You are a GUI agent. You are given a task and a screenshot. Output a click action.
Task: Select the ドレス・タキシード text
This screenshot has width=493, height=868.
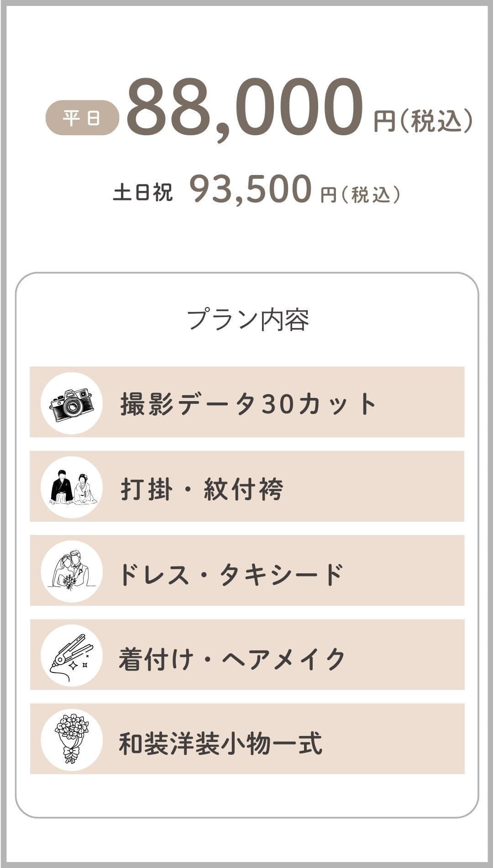[231, 574]
